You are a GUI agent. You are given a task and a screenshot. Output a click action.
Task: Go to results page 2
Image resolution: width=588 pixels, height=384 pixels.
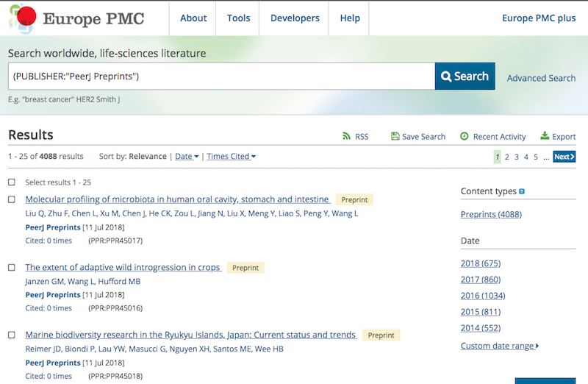click(x=507, y=157)
